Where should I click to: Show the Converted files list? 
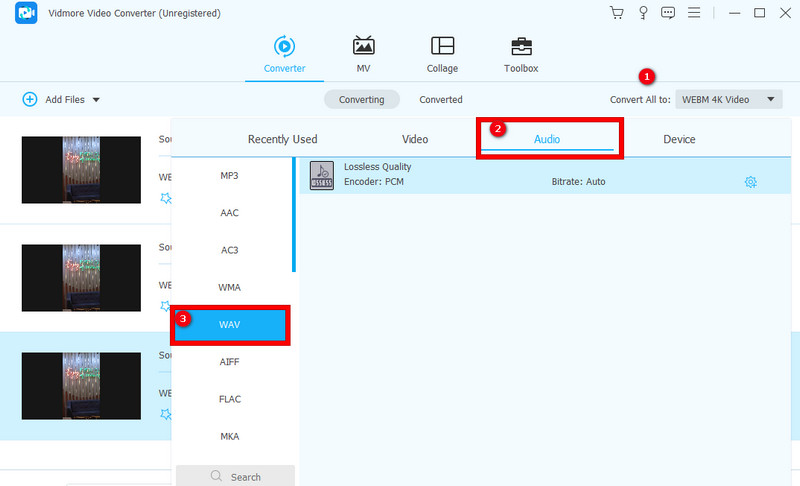[x=440, y=100]
